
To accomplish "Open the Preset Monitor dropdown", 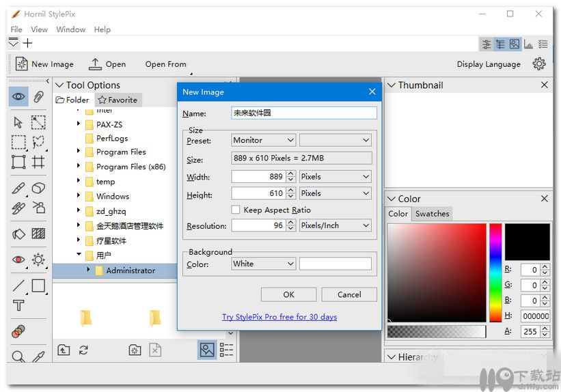I will (263, 140).
